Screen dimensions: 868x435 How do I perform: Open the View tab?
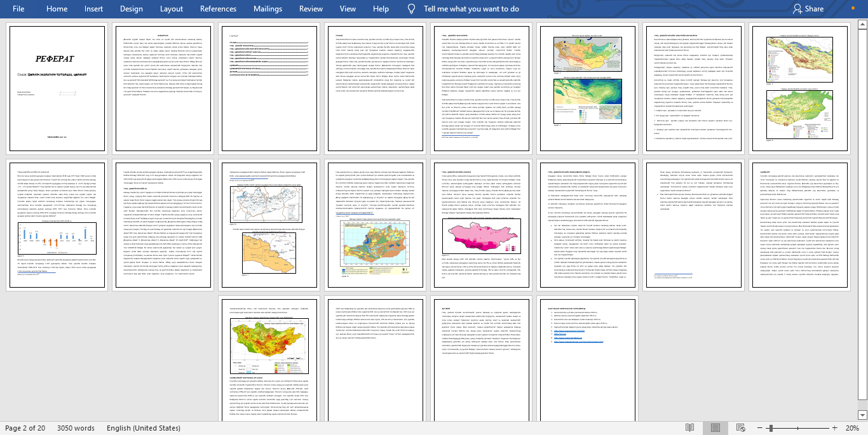click(348, 9)
